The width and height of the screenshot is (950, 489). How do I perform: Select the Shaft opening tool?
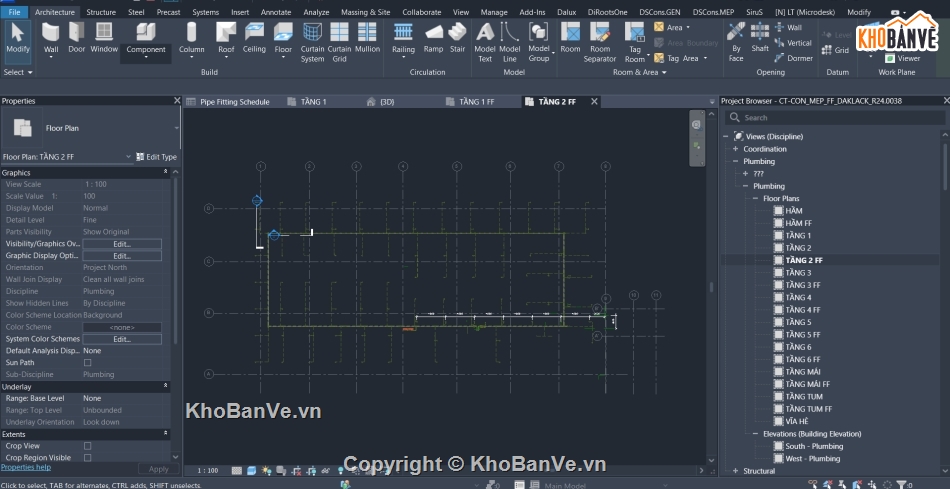[x=760, y=38]
